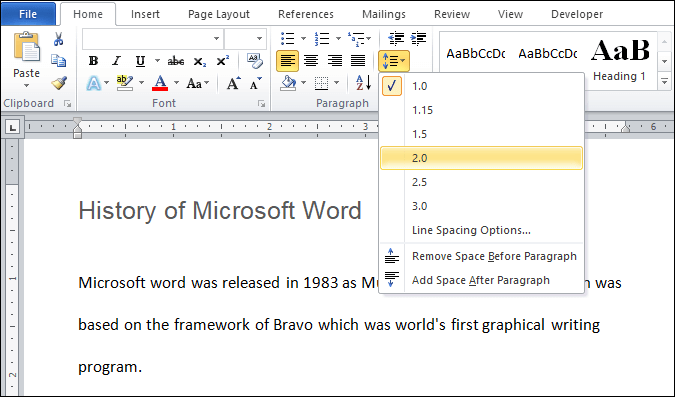Decrease the paragraph indent
Screen dimensions: 675x397
click(x=396, y=38)
